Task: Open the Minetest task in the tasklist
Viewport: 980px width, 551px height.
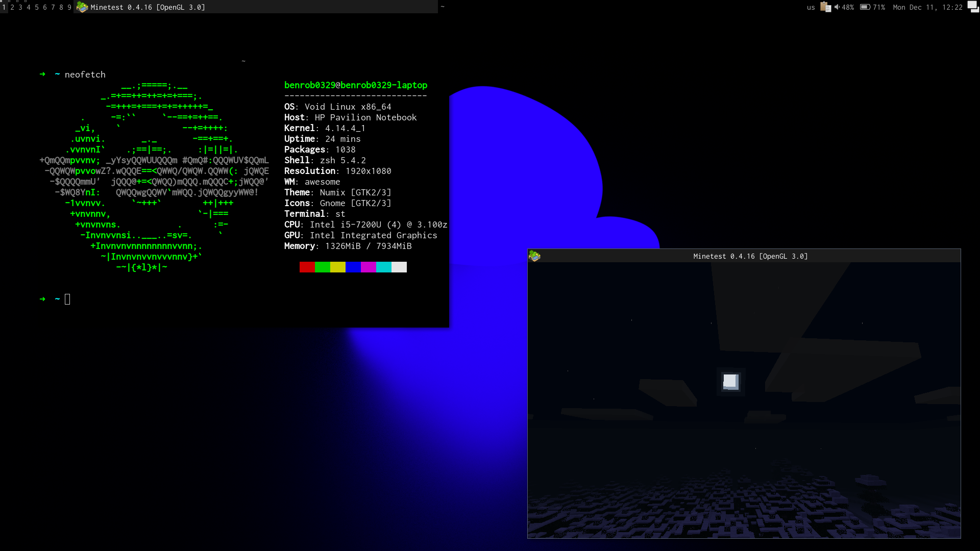Action: pos(148,7)
